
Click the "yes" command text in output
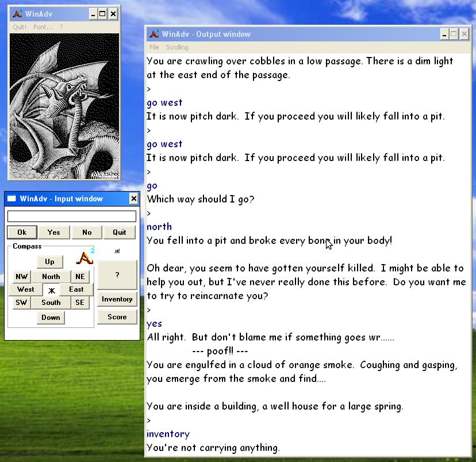point(154,324)
